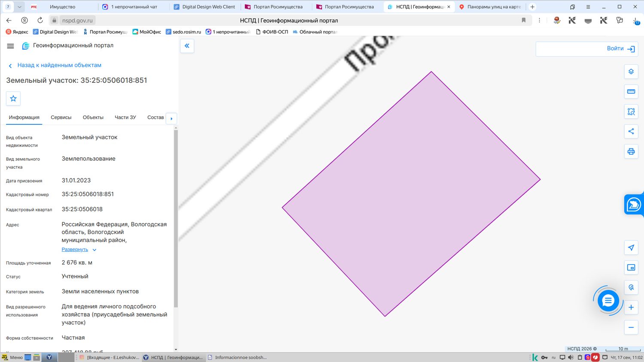644x362 pixels.
Task: Open the hamburger menu of the geoportal
Action: 11,46
